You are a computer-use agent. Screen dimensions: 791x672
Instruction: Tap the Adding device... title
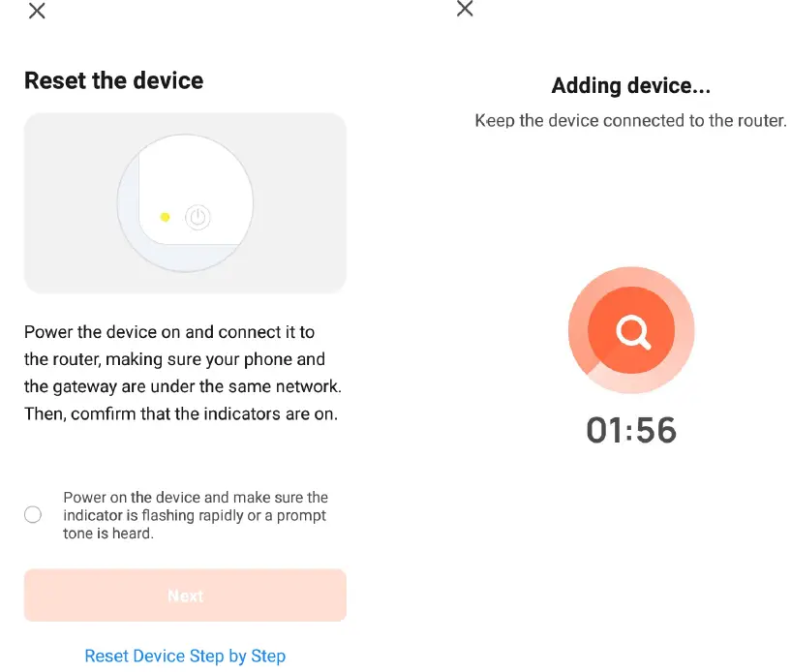pos(631,85)
